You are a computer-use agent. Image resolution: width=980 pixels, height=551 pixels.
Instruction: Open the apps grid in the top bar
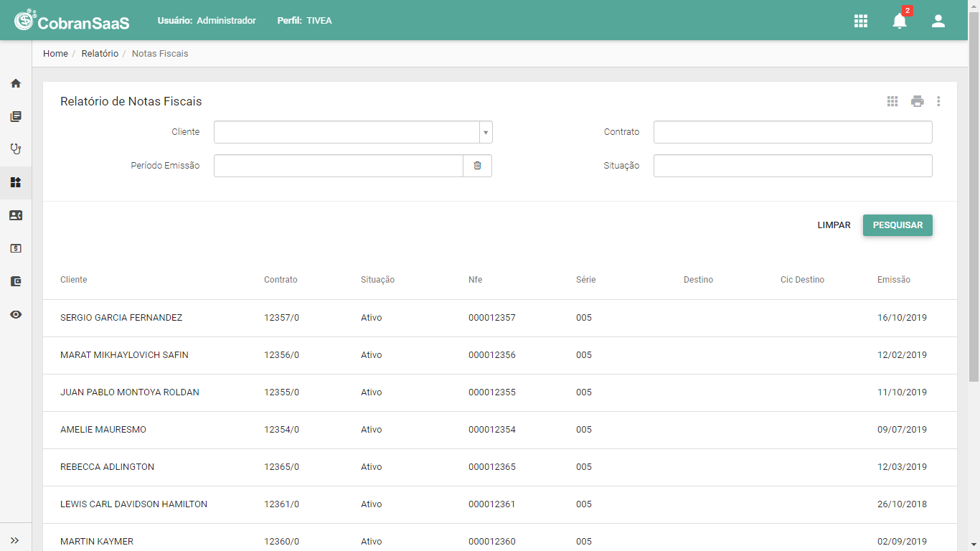pos(861,21)
